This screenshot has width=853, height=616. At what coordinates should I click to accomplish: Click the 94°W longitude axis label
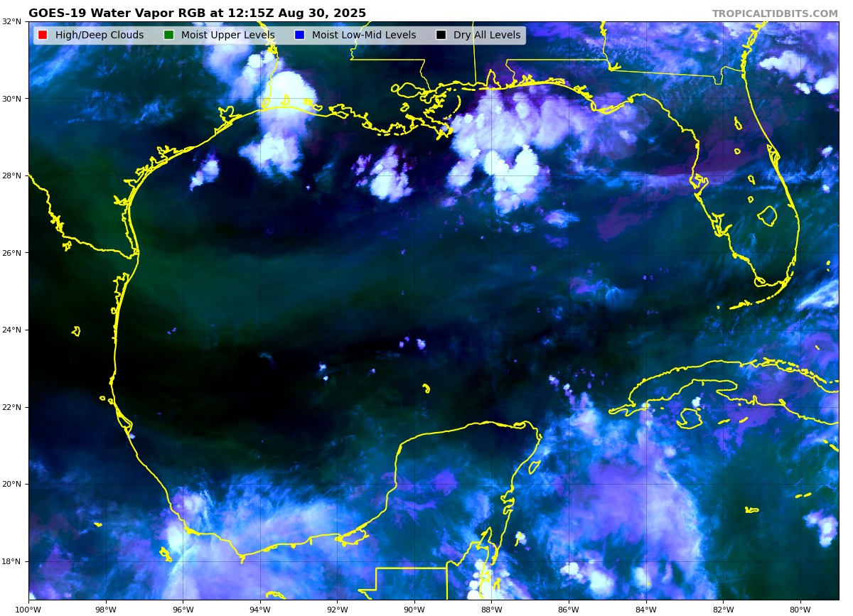(260, 609)
